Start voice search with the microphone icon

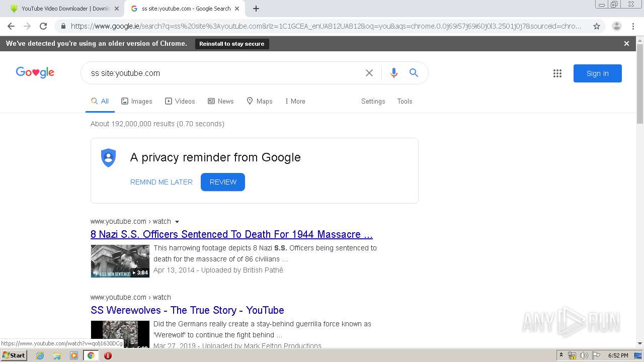click(394, 73)
